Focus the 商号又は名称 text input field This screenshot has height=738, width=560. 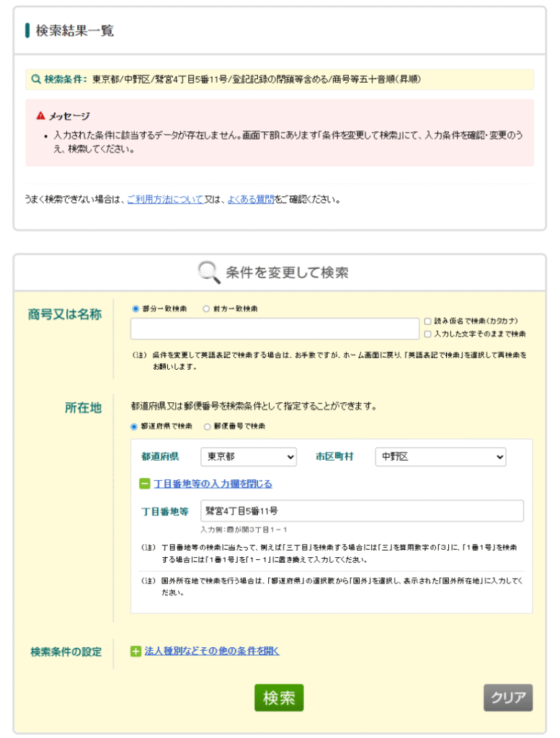275,329
